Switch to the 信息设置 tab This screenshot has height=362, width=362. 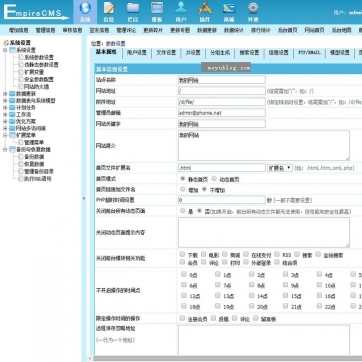pyautogui.click(x=279, y=53)
